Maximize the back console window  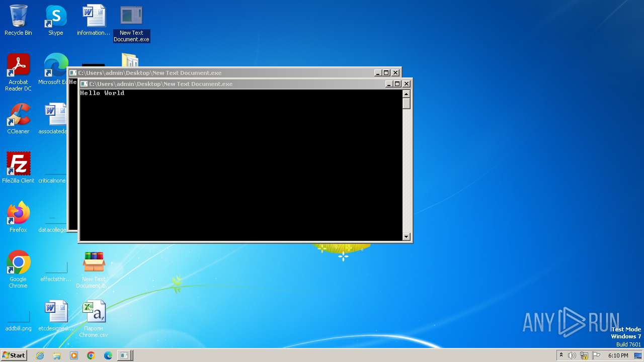386,73
